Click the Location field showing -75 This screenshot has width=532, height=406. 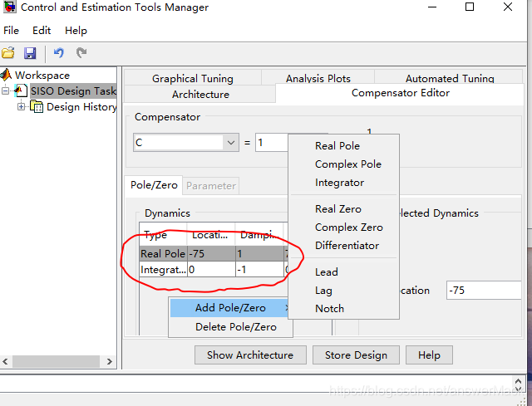point(484,290)
